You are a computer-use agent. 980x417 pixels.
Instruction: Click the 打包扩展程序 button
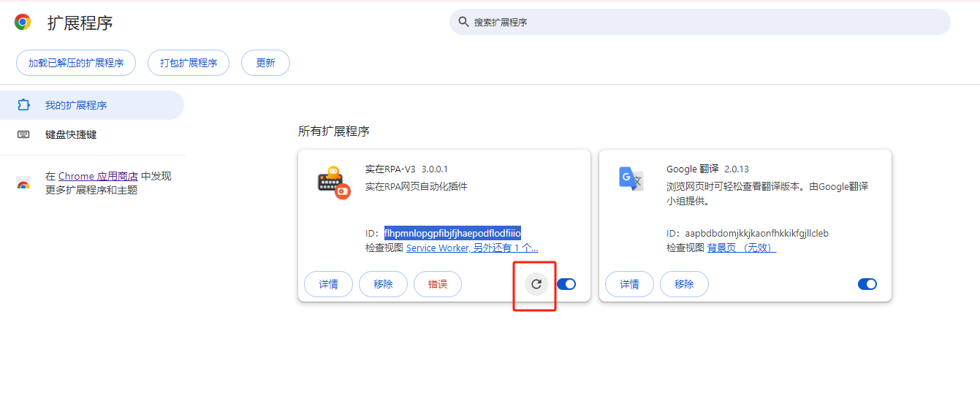(189, 63)
